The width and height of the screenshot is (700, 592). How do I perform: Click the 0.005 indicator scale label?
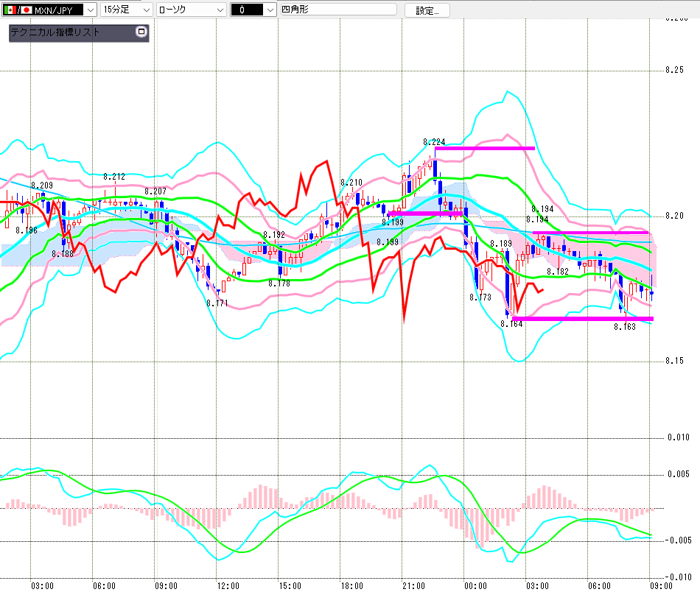678,474
